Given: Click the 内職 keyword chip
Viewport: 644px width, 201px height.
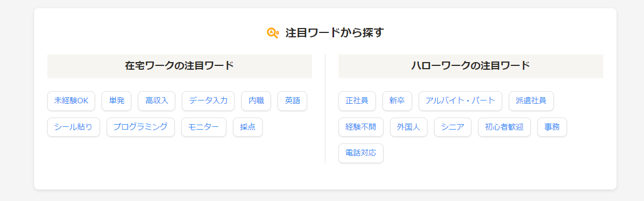Looking at the screenshot, I should tap(256, 101).
